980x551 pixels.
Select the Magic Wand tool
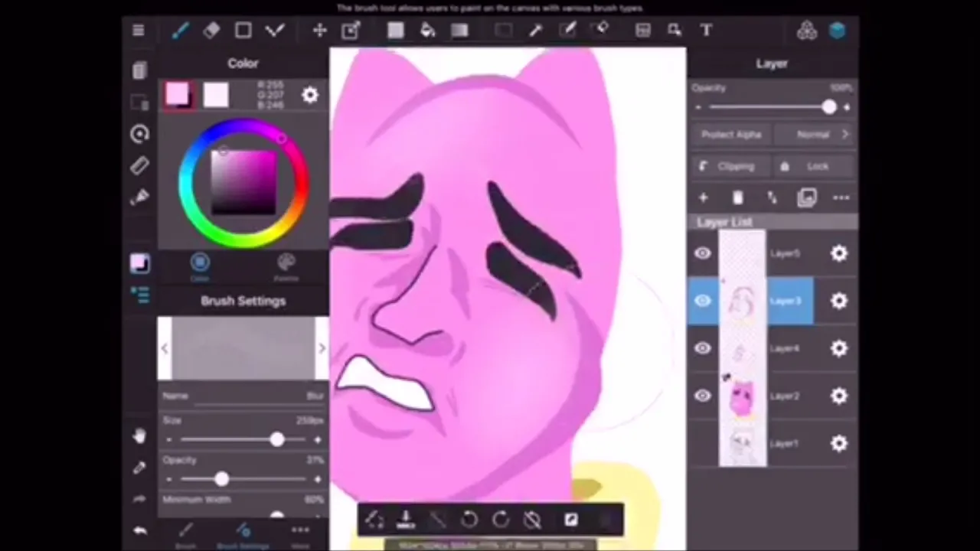535,31
